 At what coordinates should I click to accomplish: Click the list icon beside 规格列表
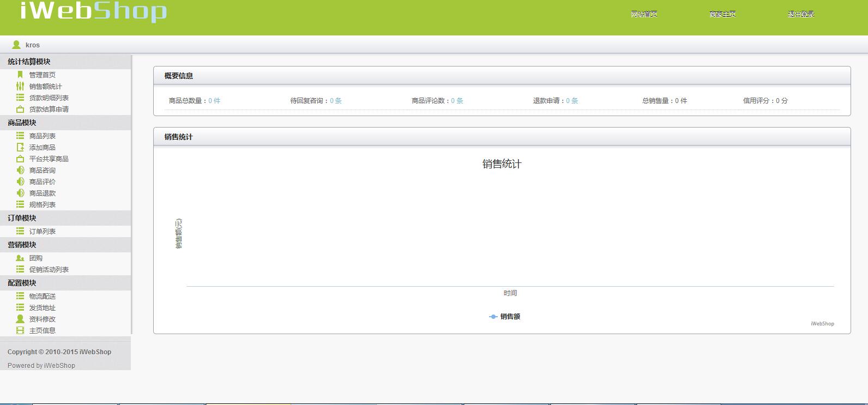(x=20, y=204)
